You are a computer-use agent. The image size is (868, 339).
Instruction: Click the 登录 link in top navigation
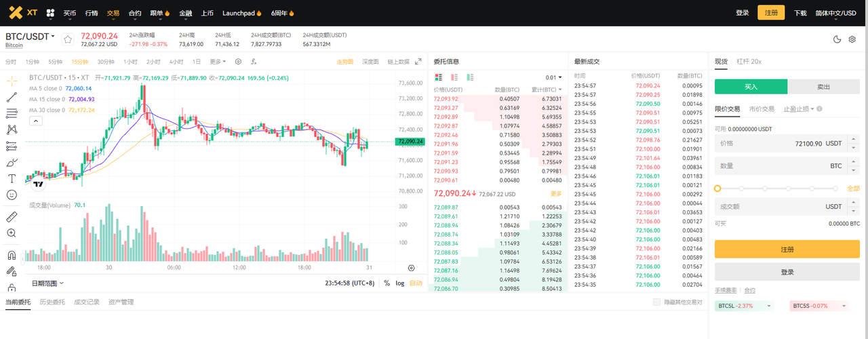(x=742, y=13)
